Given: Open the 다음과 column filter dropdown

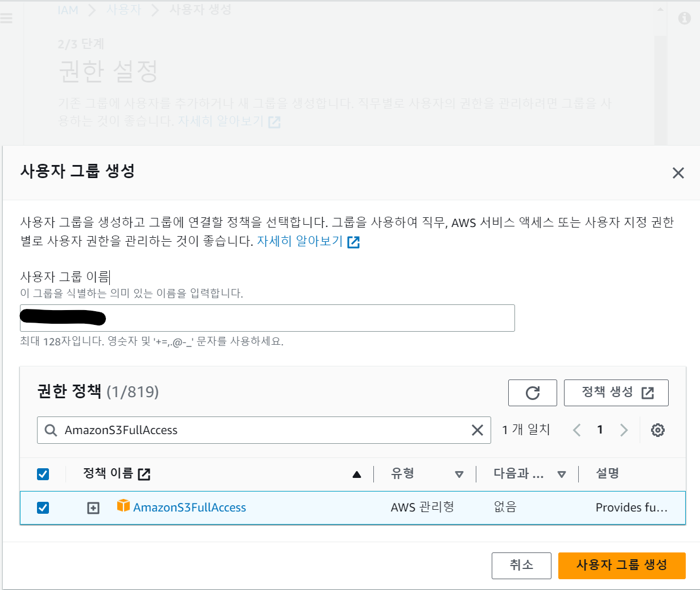Looking at the screenshot, I should click(562, 475).
